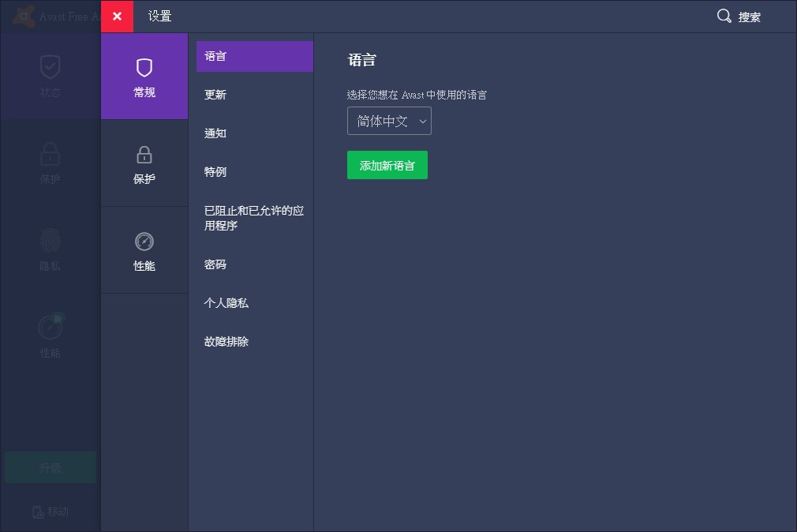Select the 移动 (Mobile) device icon
The image size is (797, 532).
[37, 511]
